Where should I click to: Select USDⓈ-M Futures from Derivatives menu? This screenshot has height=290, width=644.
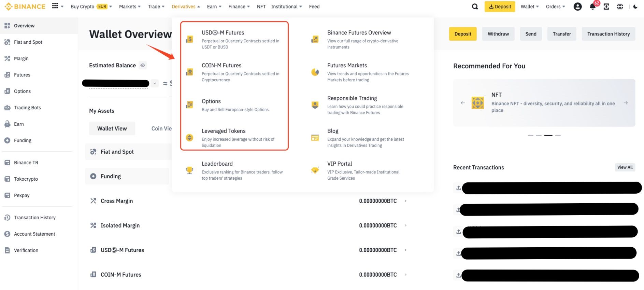pyautogui.click(x=223, y=33)
